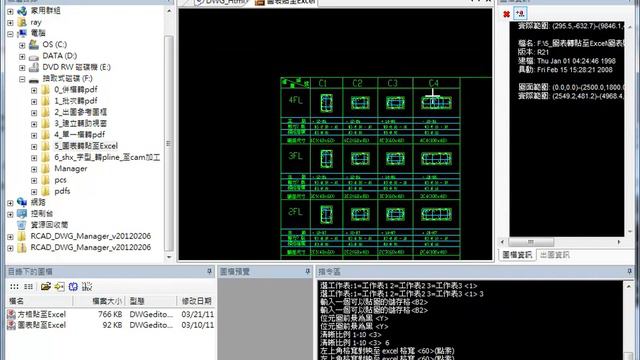Sort files by 檔案大小 column
The height and width of the screenshot is (360, 640).
tap(99, 301)
